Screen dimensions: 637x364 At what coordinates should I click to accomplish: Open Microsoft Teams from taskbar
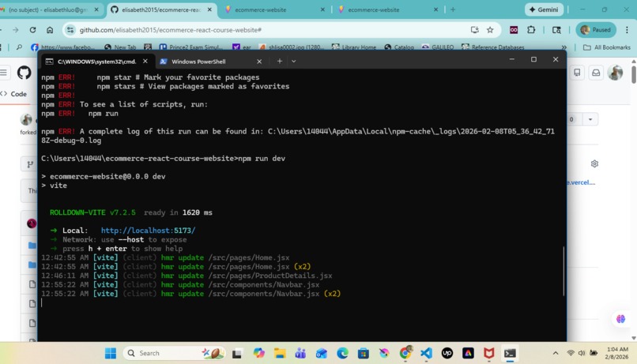click(x=300, y=353)
